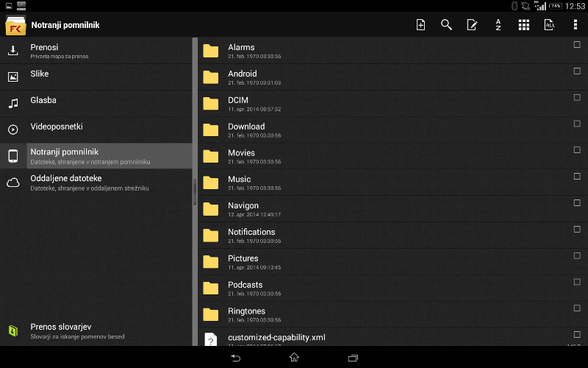Open the A-Z sort icon
Screen dimensions: 588x368
(x=498, y=25)
